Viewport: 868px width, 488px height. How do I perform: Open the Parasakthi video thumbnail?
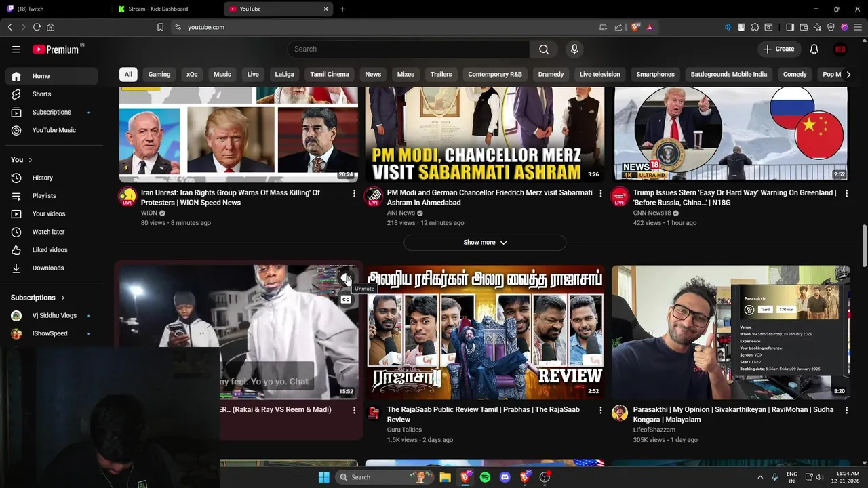(731, 332)
